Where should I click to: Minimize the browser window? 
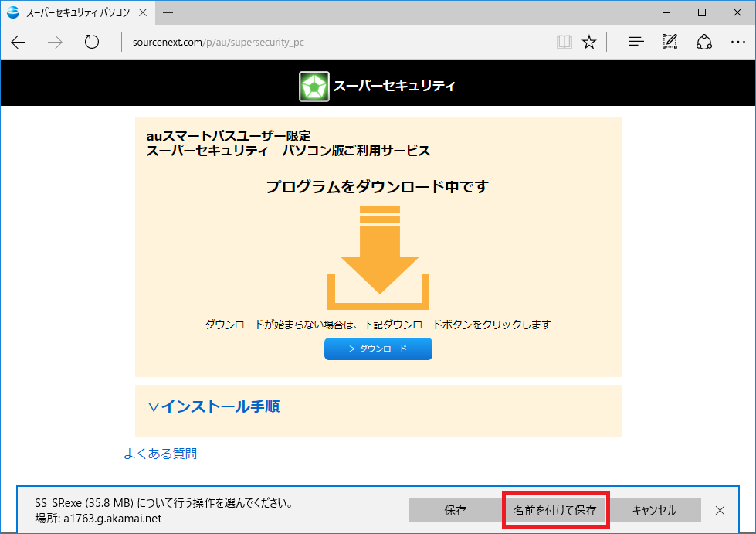[x=666, y=12]
